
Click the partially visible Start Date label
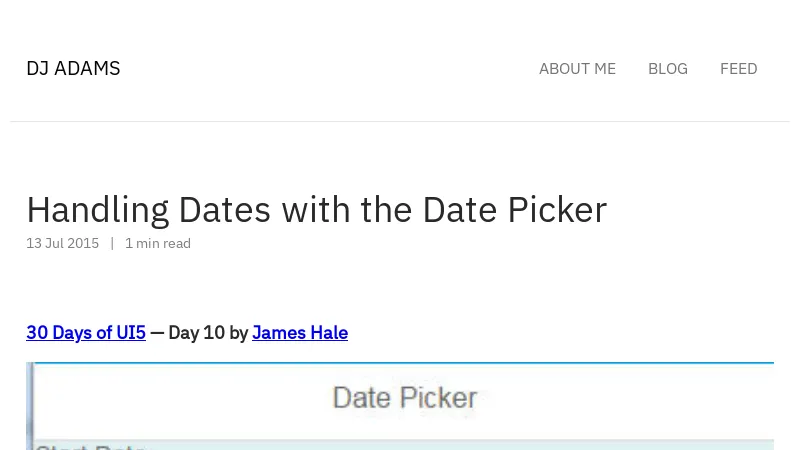point(90,446)
